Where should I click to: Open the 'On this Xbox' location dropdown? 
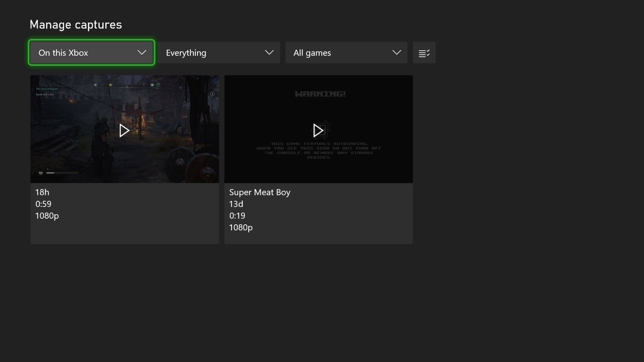click(x=91, y=53)
